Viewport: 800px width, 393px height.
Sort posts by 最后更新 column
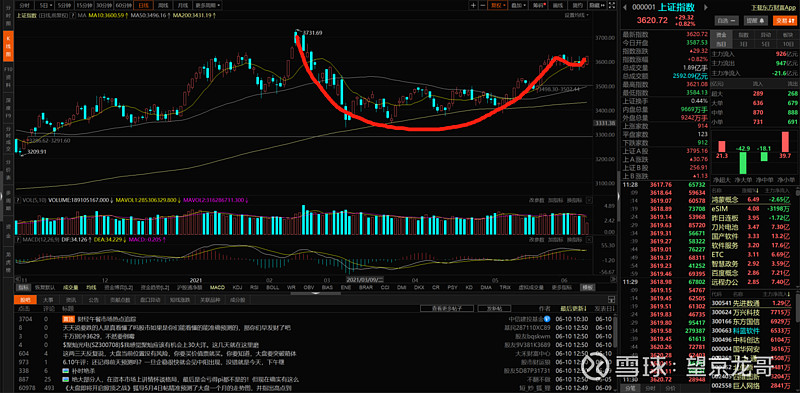click(572, 308)
